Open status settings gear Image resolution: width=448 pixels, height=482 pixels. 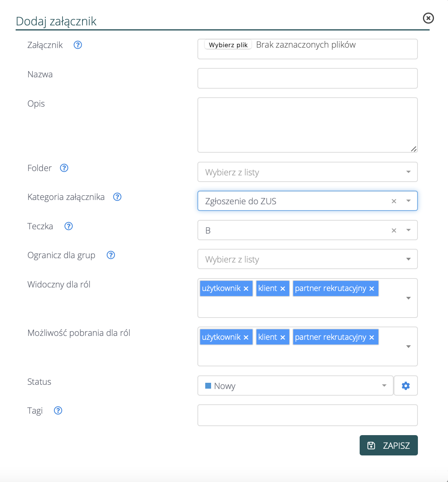point(406,386)
